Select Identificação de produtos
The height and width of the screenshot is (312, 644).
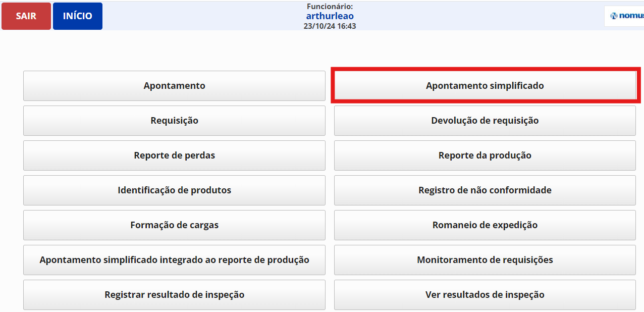coord(174,190)
